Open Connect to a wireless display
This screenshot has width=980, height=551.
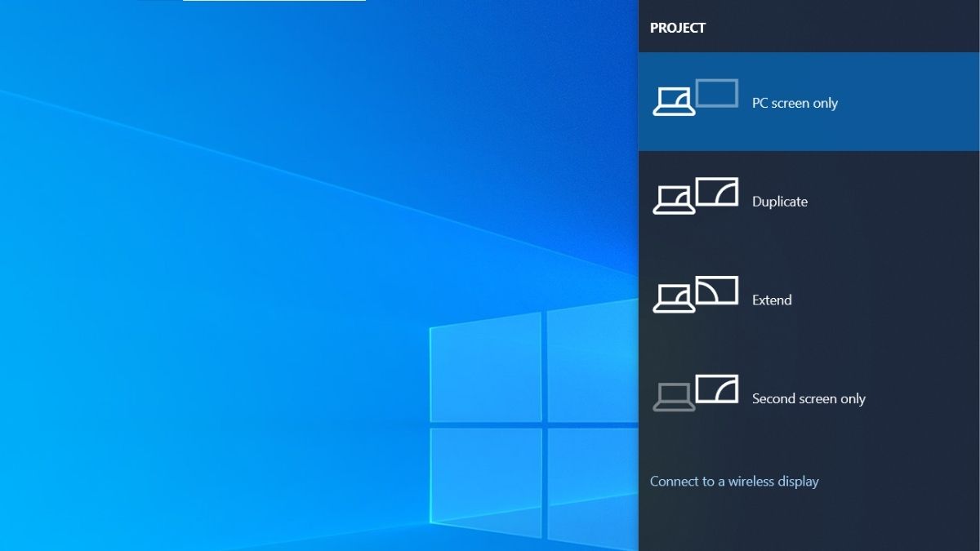pyautogui.click(x=734, y=482)
